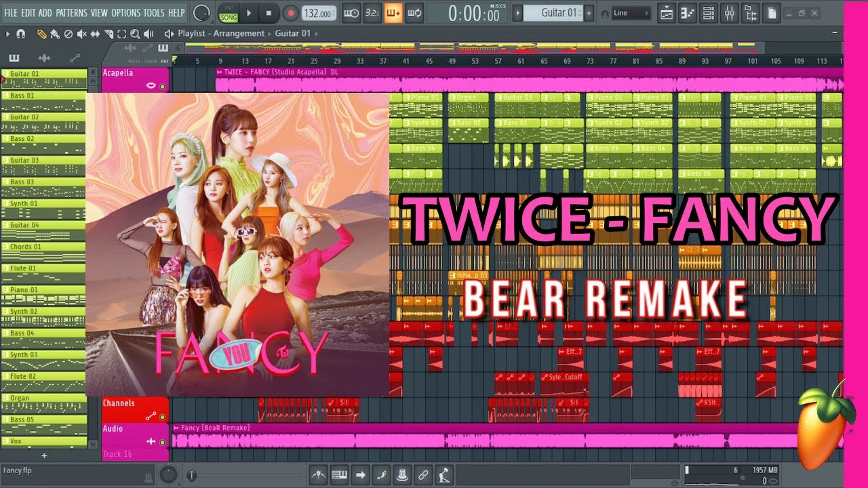Click the round knob in bottom bar
The height and width of the screenshot is (488, 868).
coord(168,474)
